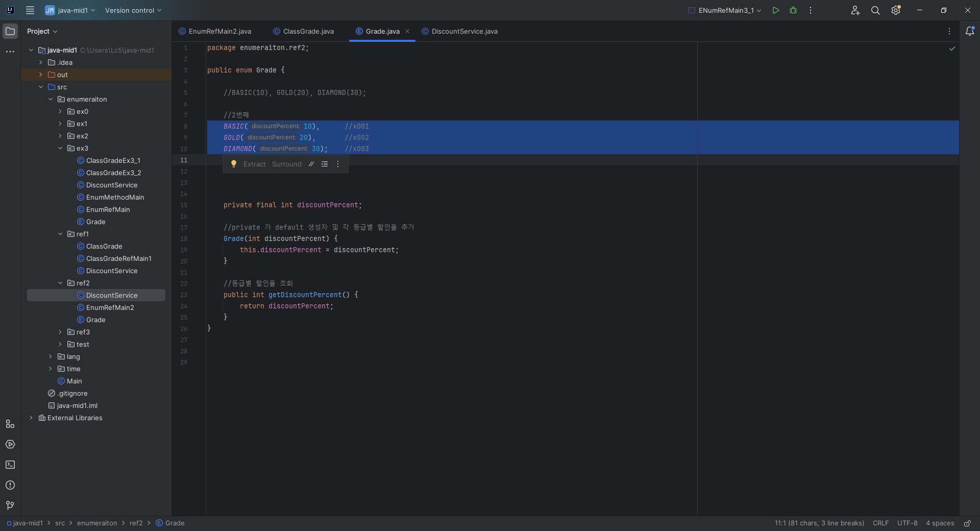Open the Problems tool window
Screen dimensions: 980x531
pos(10,485)
